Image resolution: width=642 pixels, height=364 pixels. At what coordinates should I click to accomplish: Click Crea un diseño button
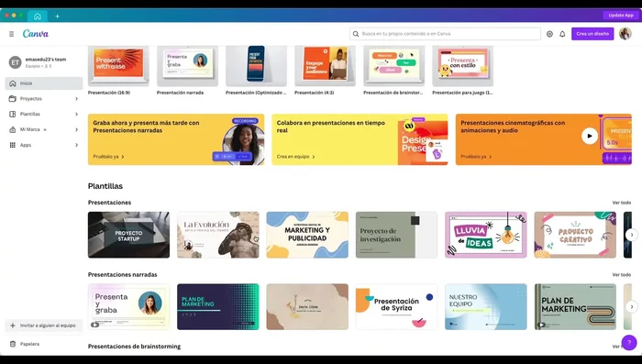point(592,34)
